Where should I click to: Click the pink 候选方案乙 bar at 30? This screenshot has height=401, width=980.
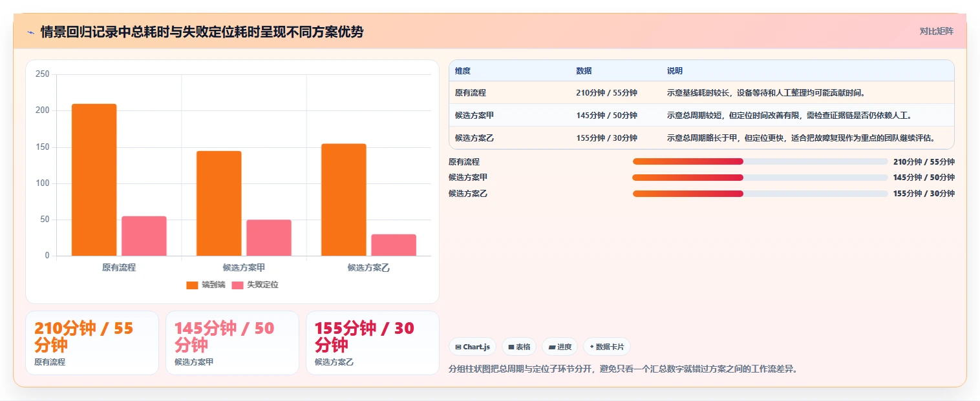tap(394, 245)
